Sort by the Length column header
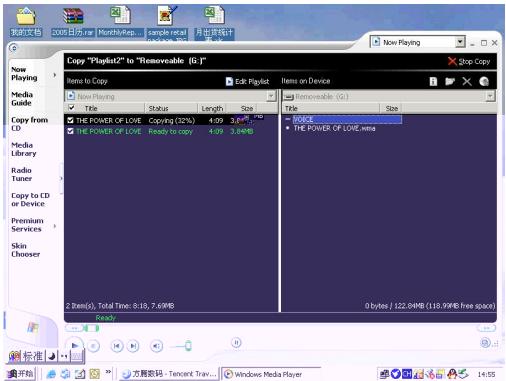This screenshot has width=506, height=381. pyautogui.click(x=212, y=108)
